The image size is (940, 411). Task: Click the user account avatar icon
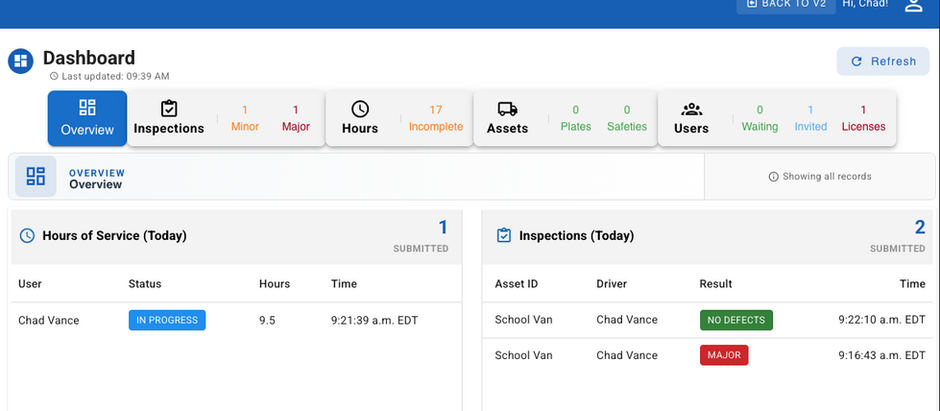pos(913,5)
